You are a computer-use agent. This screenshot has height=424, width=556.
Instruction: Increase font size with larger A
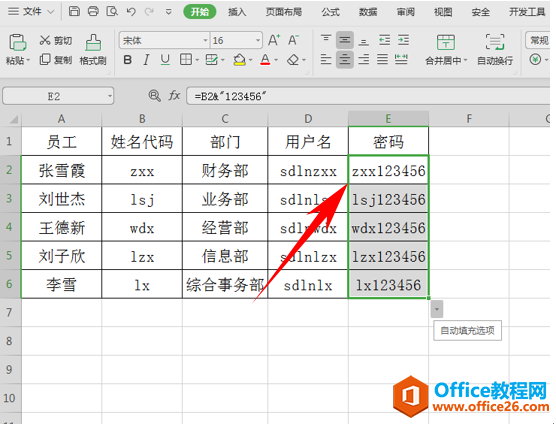point(274,40)
